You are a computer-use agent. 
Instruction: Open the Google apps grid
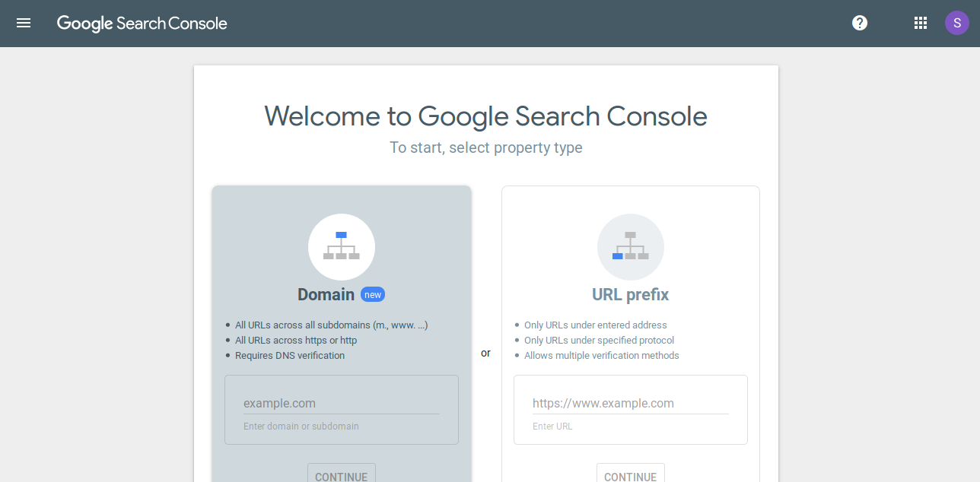tap(921, 23)
